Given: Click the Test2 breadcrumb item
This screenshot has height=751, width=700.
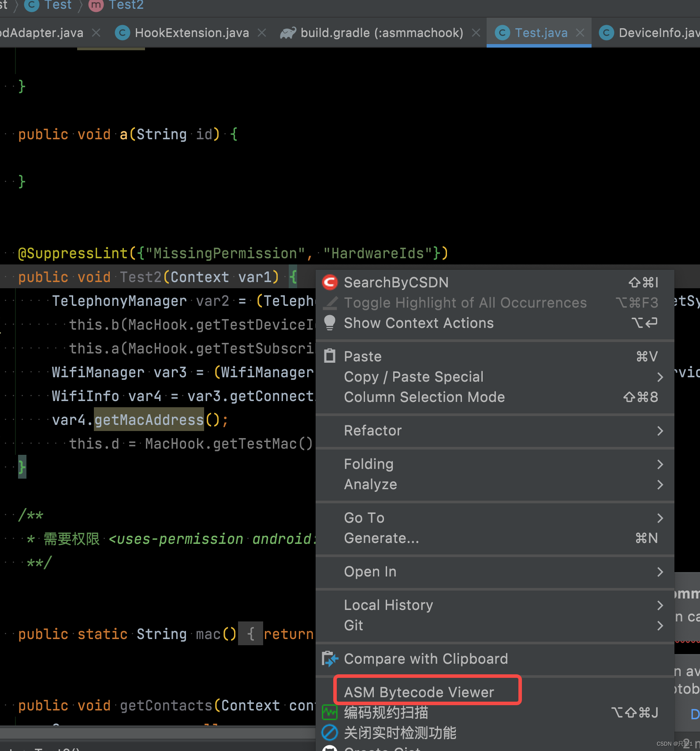Looking at the screenshot, I should tap(126, 5).
